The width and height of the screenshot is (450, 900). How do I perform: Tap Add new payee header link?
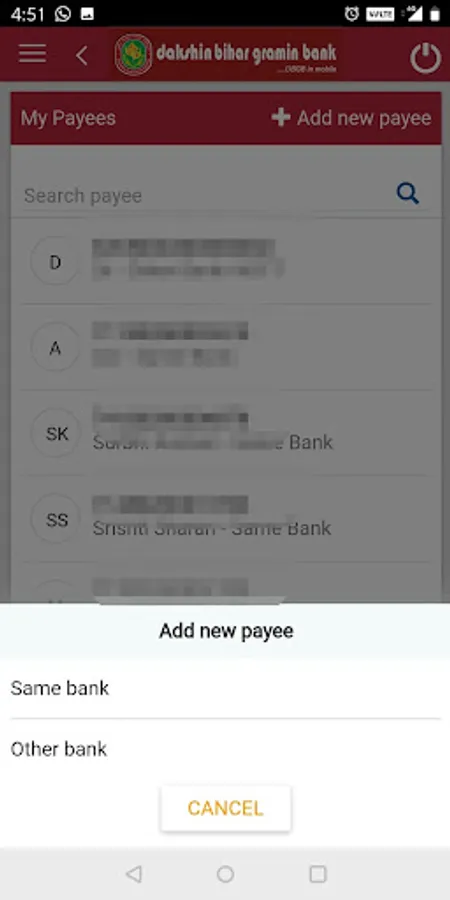pyautogui.click(x=351, y=118)
